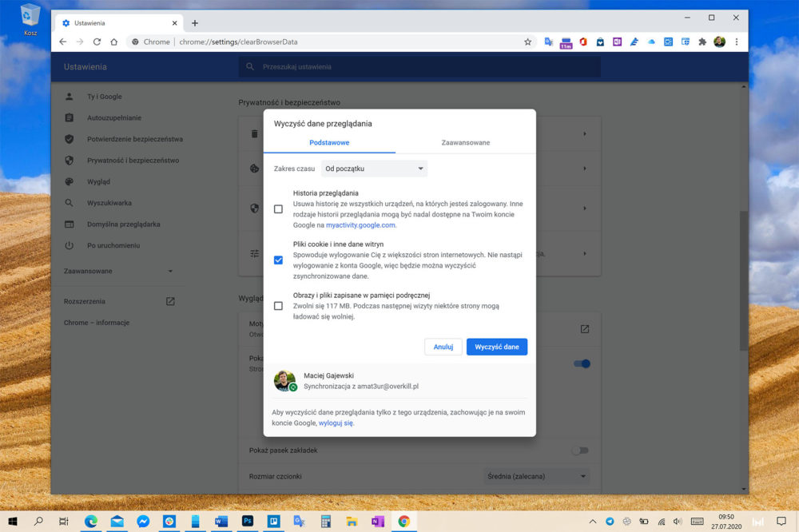
Task: Bookmark this page with the star icon
Action: [528, 42]
